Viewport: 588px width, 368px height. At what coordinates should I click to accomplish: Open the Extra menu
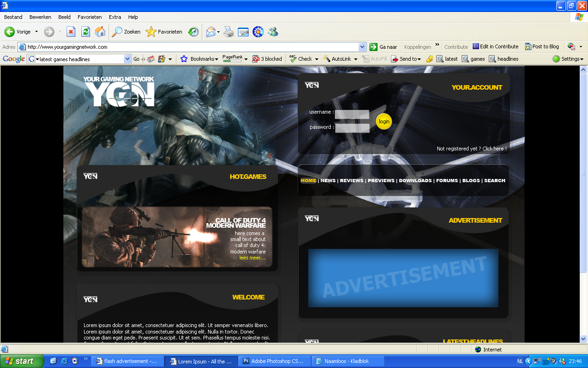pyautogui.click(x=115, y=17)
